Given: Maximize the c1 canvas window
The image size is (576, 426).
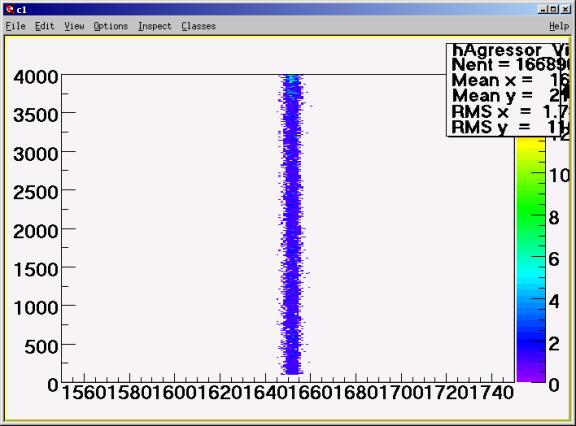Looking at the screenshot, I should [x=554, y=10].
